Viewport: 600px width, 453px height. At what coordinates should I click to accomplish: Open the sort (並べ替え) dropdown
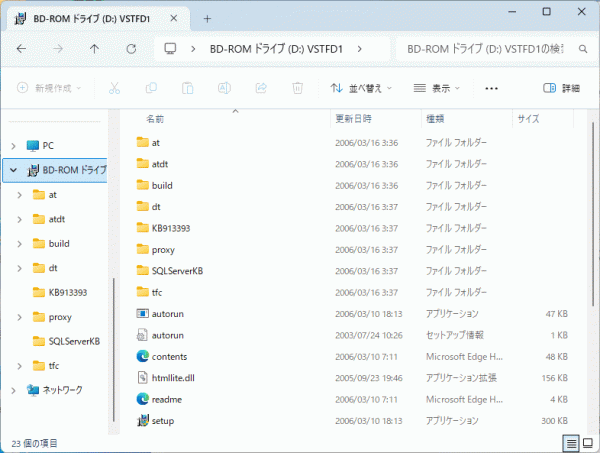click(361, 88)
